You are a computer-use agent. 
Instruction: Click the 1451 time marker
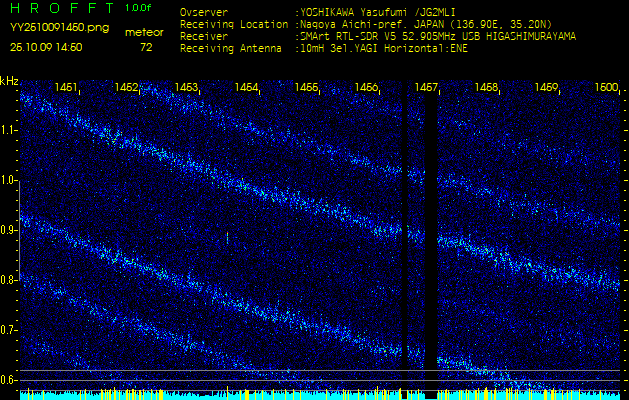(x=67, y=88)
